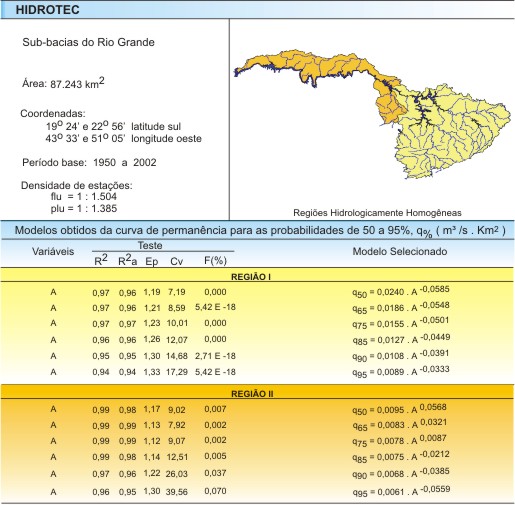The width and height of the screenshot is (515, 505).
Task: Click the q85 = 0,0127 model equation
Action: [x=401, y=339]
